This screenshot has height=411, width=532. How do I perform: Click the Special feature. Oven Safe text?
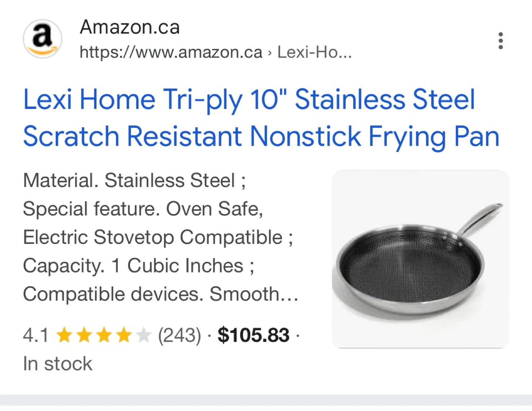pos(143,209)
